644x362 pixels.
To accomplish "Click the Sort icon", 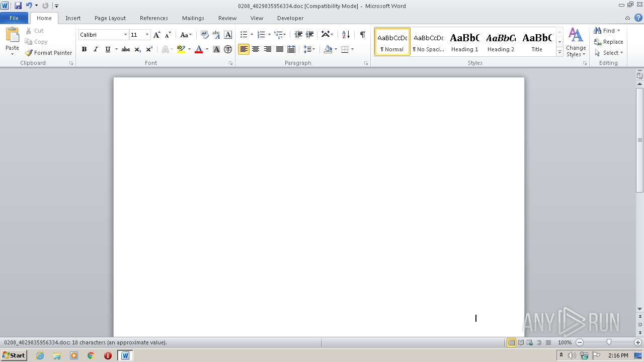I will click(346, 35).
